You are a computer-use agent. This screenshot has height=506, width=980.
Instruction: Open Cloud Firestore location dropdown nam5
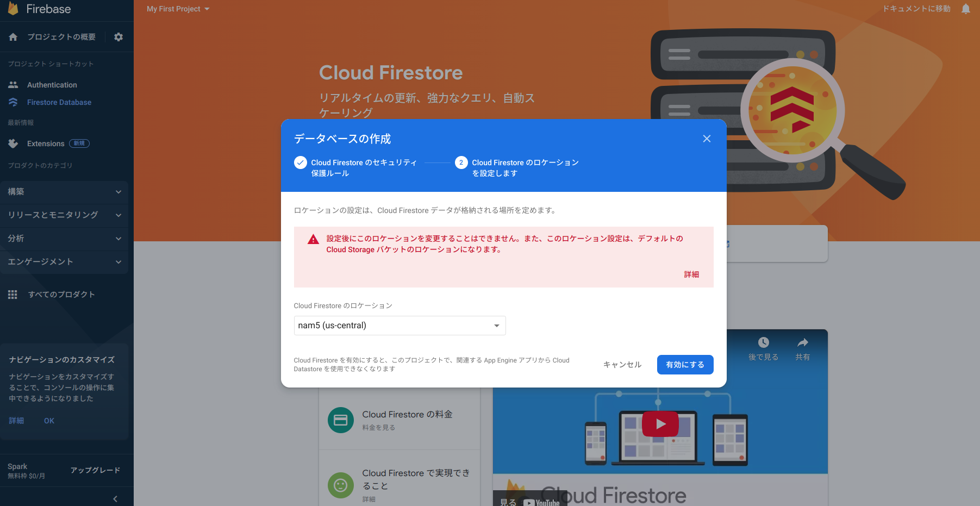tap(400, 326)
